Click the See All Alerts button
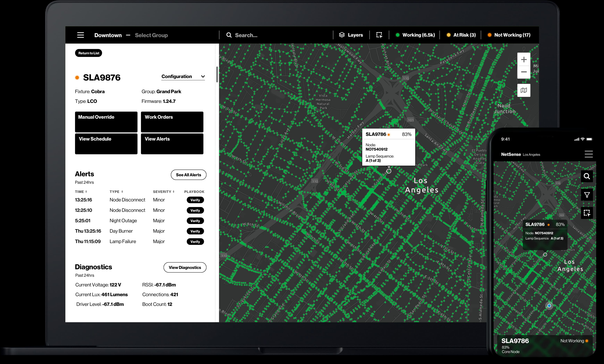Viewport: 604px width, 364px height. [189, 175]
